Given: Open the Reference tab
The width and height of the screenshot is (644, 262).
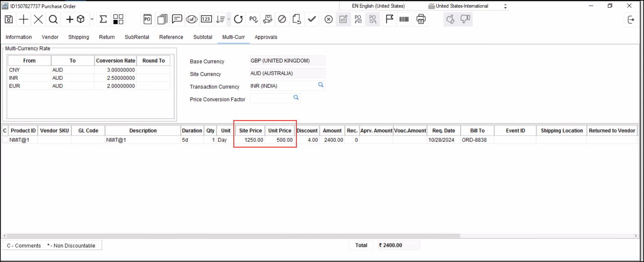Looking at the screenshot, I should point(171,37).
